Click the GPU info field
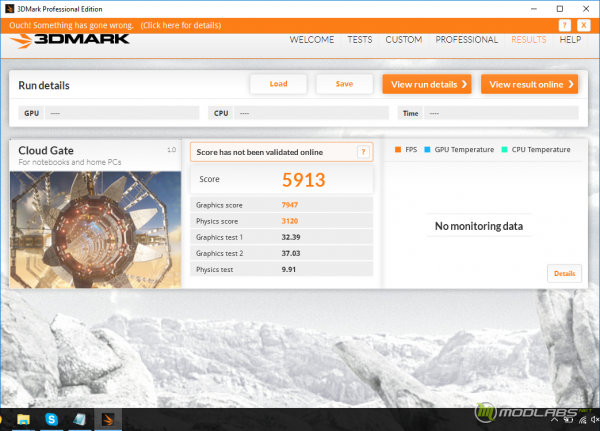The width and height of the screenshot is (600, 431). coord(122,113)
